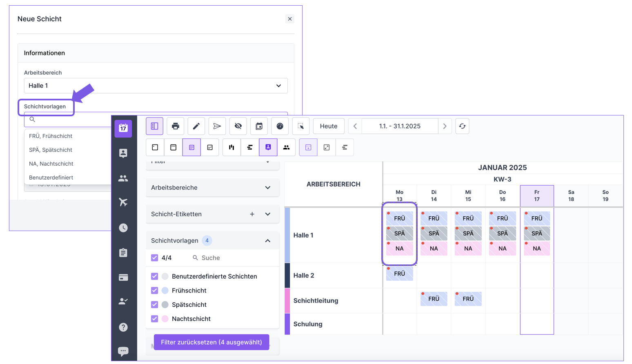The height and width of the screenshot is (364, 632).
Task: Click the refresh icon beside date range
Action: [462, 126]
